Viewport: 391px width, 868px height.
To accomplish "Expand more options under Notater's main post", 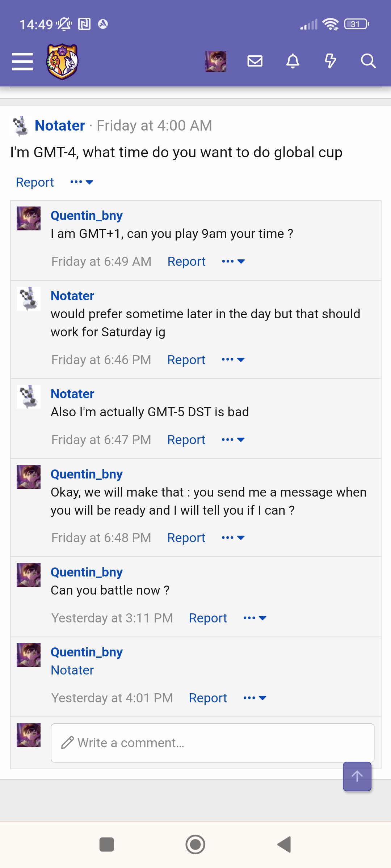I will pos(82,182).
